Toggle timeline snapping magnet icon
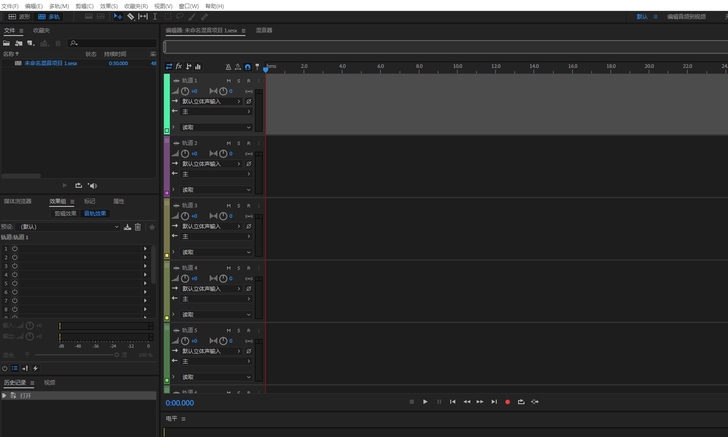Screen dimensions: 728x437 (247, 67)
